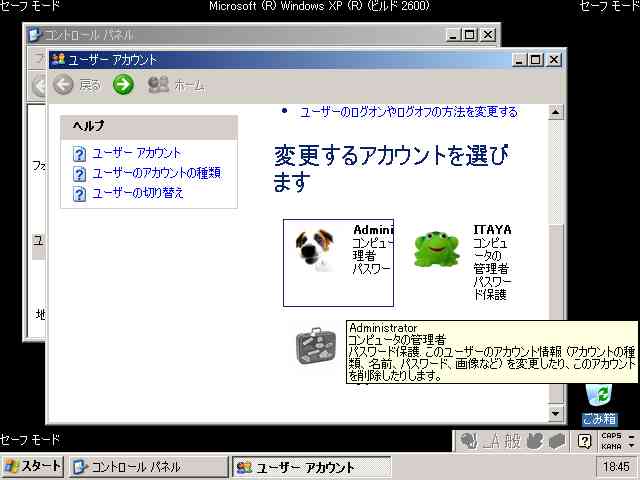Open the ユーザーのアカウントの種類 help icon
Screen dimensions: 640x480
coord(79,174)
